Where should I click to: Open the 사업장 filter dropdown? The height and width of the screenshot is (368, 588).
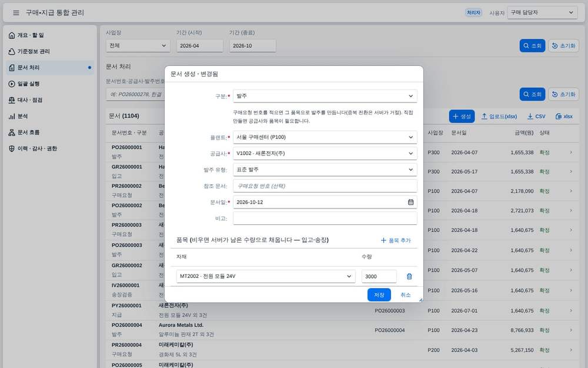138,45
